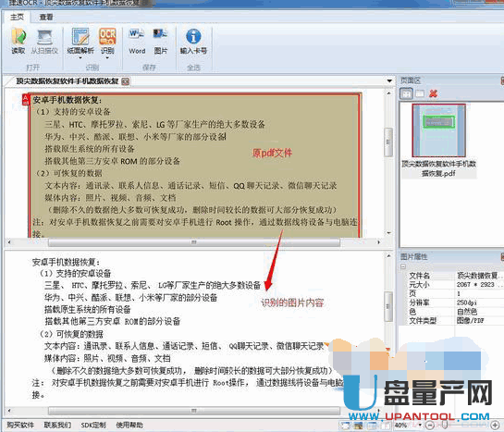This screenshot has width=504, height=432.
Task: Select the 顶尖数据恢复软件手机数据恢复 document tab
Action: (68, 81)
